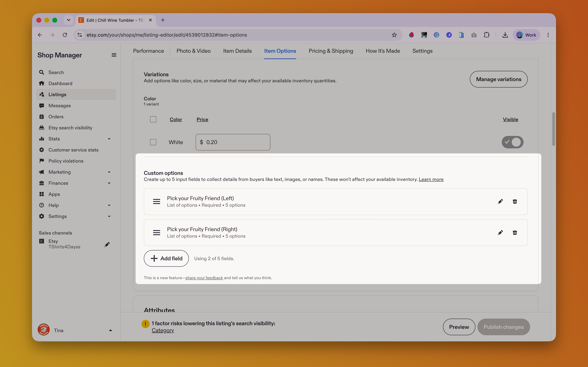Open the Item Details tab
588x367 pixels.
click(x=237, y=51)
